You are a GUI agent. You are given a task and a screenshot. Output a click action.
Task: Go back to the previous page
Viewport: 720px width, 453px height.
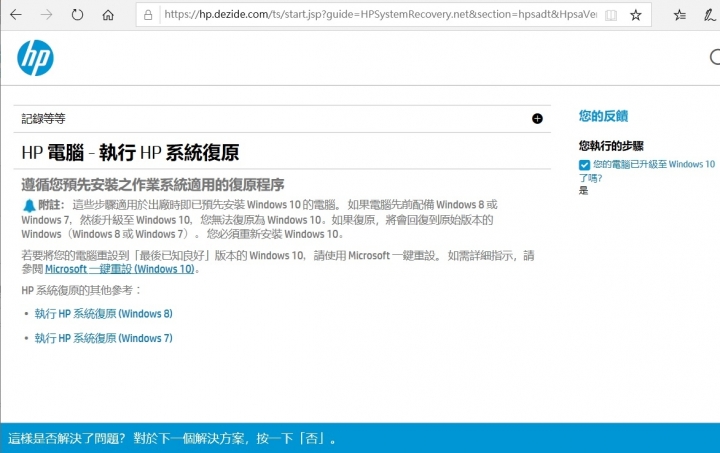pos(16,15)
